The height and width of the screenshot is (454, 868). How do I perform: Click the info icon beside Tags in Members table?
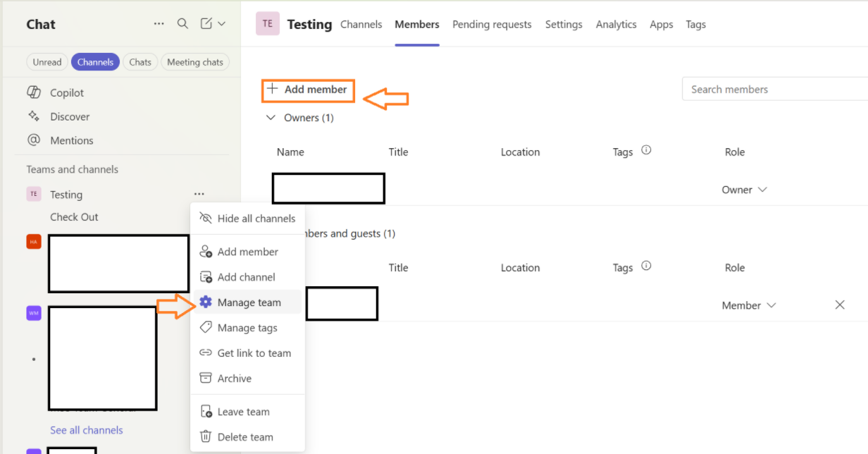coord(646,266)
